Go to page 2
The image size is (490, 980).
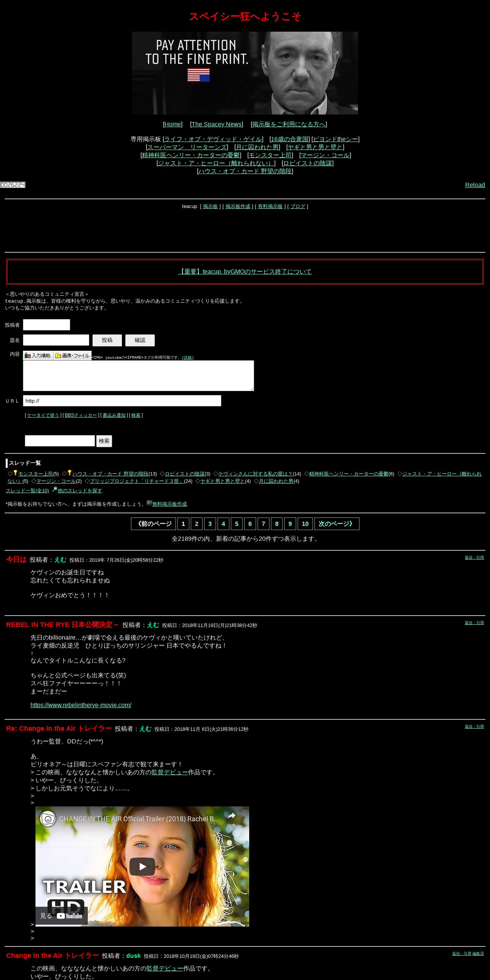[x=197, y=524]
